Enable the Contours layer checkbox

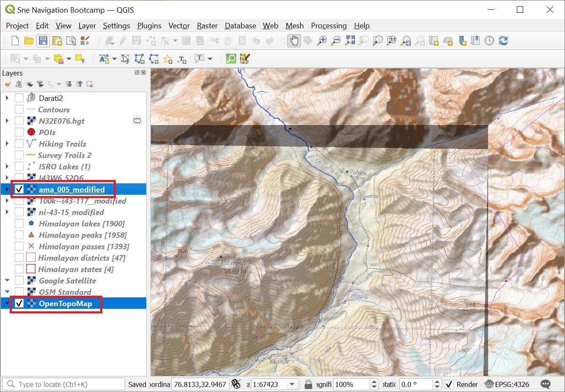click(x=19, y=109)
